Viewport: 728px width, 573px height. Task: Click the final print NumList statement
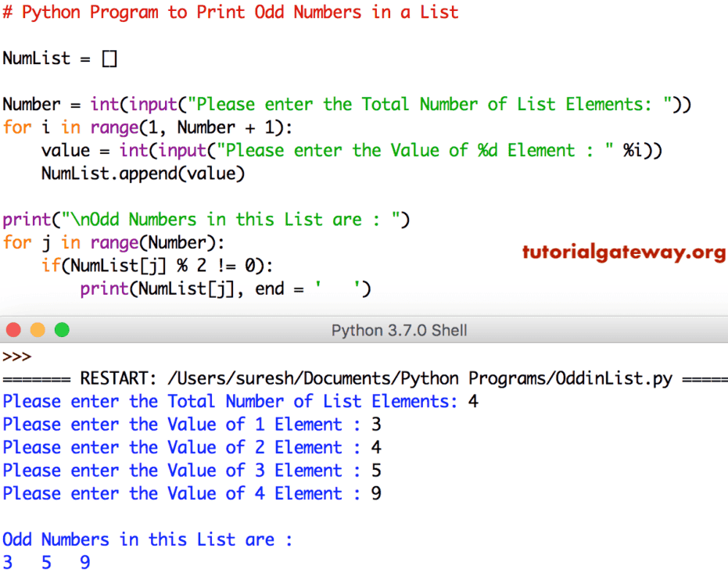[224, 288]
